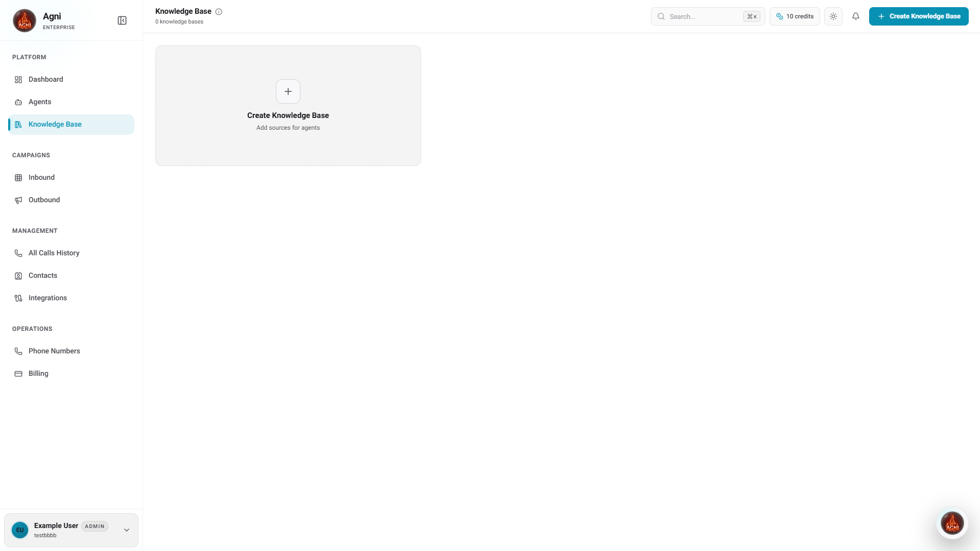980x551 pixels.
Task: Click the credits coins icon
Action: pyautogui.click(x=780, y=16)
